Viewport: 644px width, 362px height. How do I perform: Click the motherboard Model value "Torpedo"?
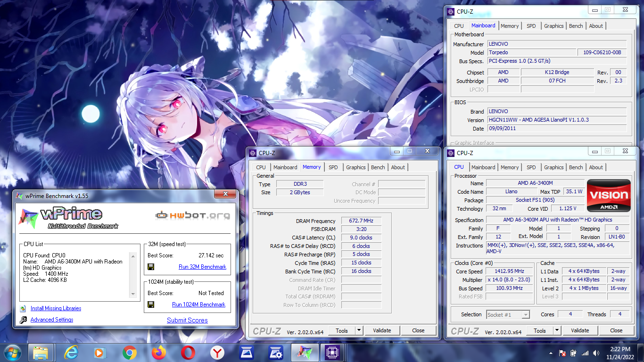(x=532, y=52)
